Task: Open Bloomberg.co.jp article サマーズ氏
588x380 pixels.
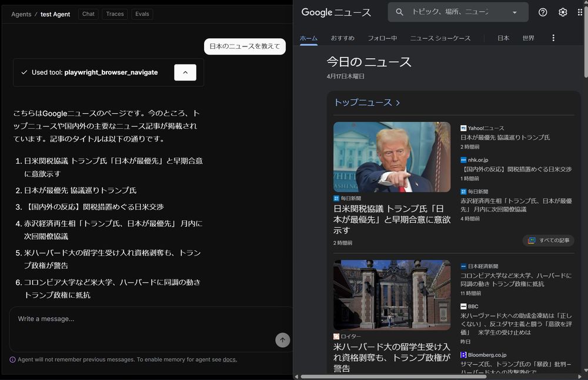Action: pyautogui.click(x=516, y=367)
